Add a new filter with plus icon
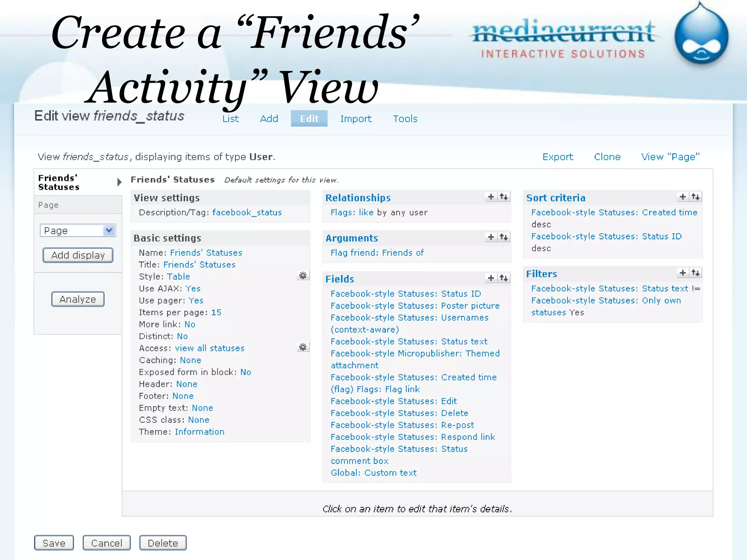This screenshot has height=560, width=747. pyautogui.click(x=683, y=273)
